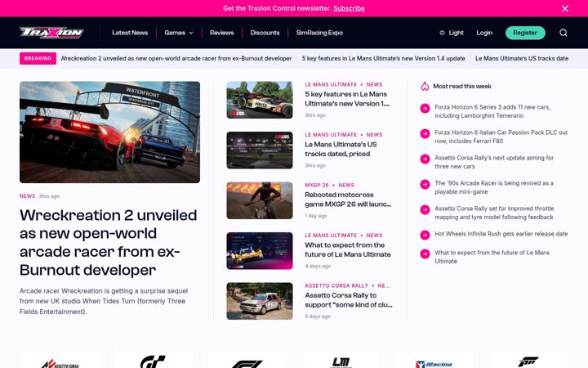
Task: Open thumbnail for future of Le Mans Ultimate article
Action: [260, 251]
